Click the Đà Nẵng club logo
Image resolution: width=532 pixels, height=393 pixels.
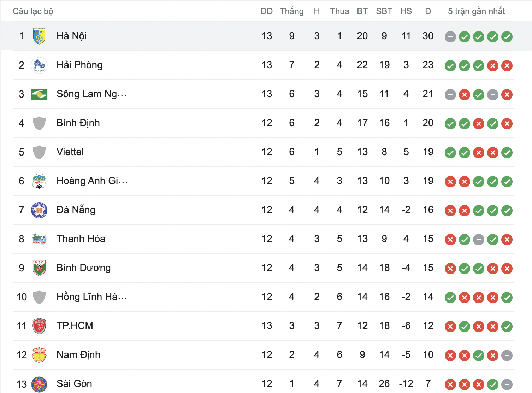[x=39, y=210]
